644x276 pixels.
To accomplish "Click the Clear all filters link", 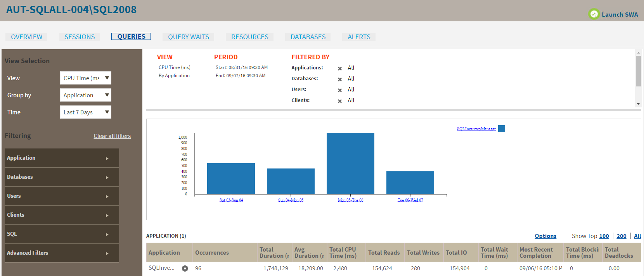I will pyautogui.click(x=112, y=136).
